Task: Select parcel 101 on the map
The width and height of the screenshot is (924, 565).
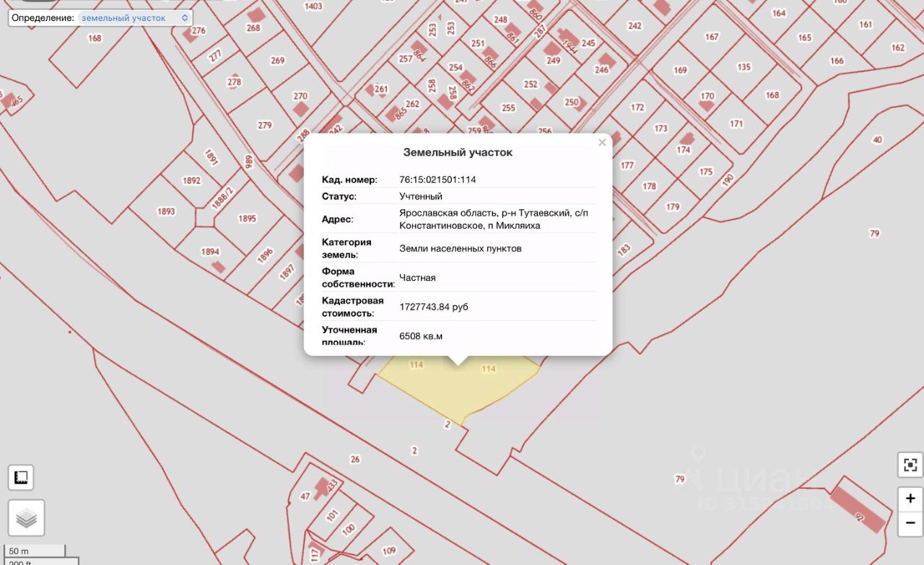Action: [332, 515]
